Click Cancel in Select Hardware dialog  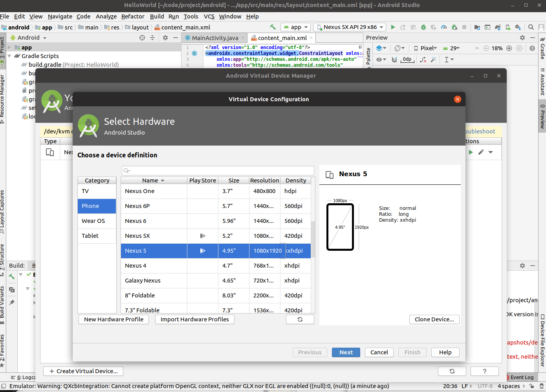point(379,352)
